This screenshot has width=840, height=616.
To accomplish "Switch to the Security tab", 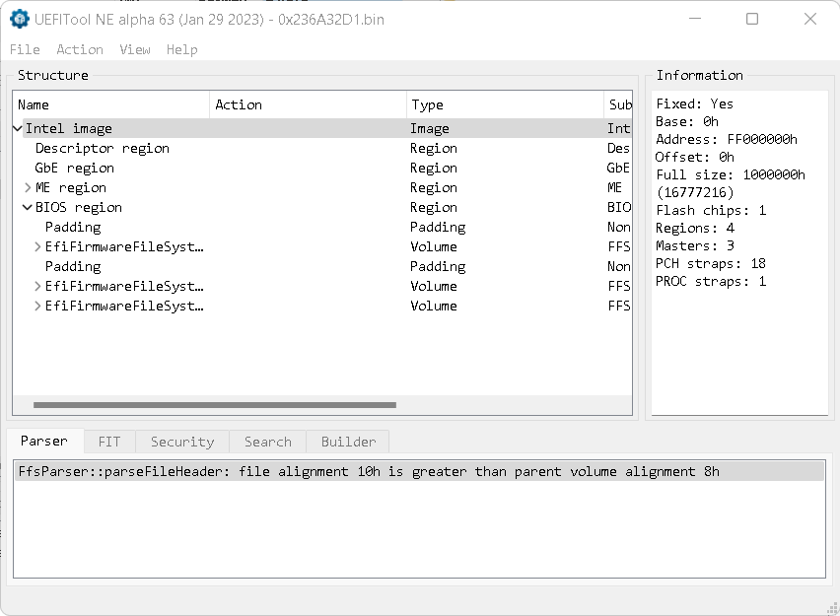I will pos(181,442).
